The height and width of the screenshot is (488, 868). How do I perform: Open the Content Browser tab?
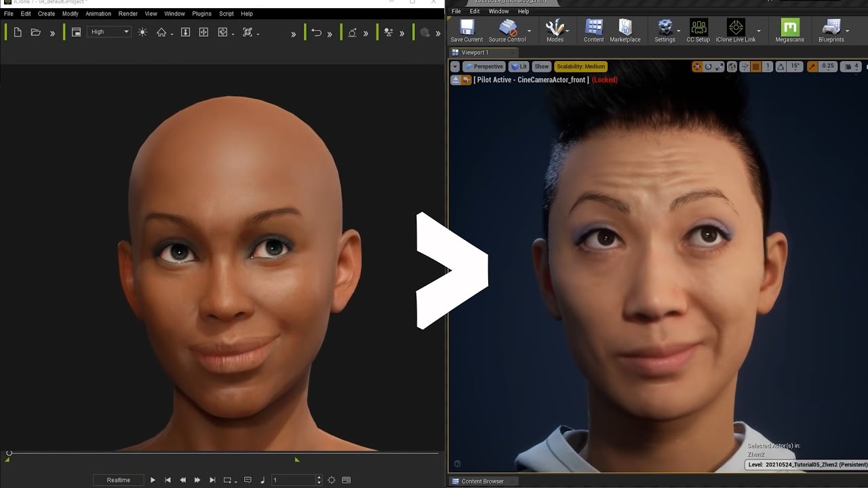click(x=482, y=481)
